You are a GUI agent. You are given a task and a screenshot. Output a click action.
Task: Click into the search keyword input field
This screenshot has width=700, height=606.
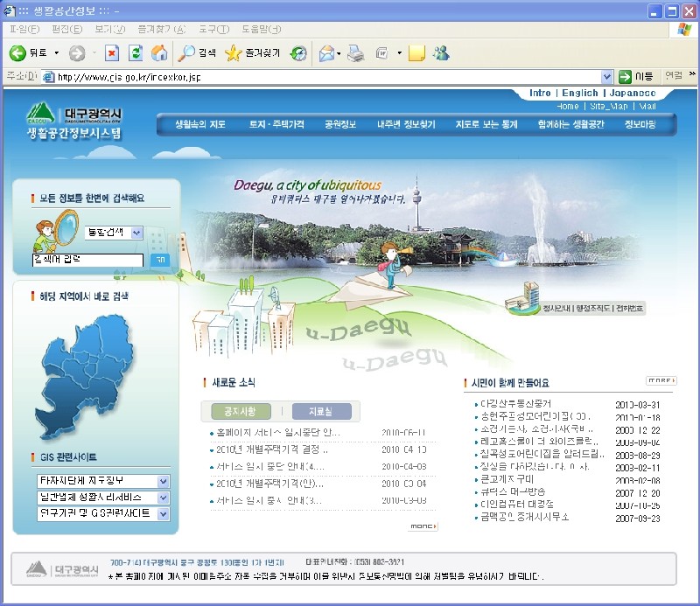87,260
